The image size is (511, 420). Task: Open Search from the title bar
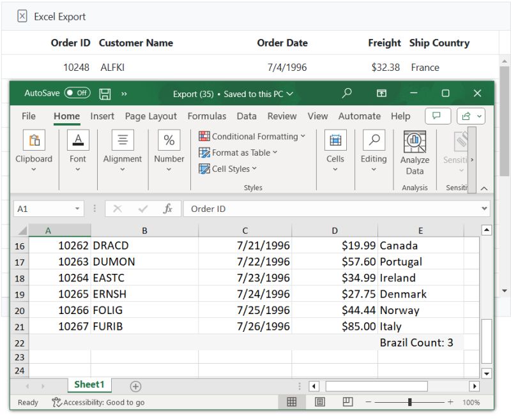coord(346,93)
